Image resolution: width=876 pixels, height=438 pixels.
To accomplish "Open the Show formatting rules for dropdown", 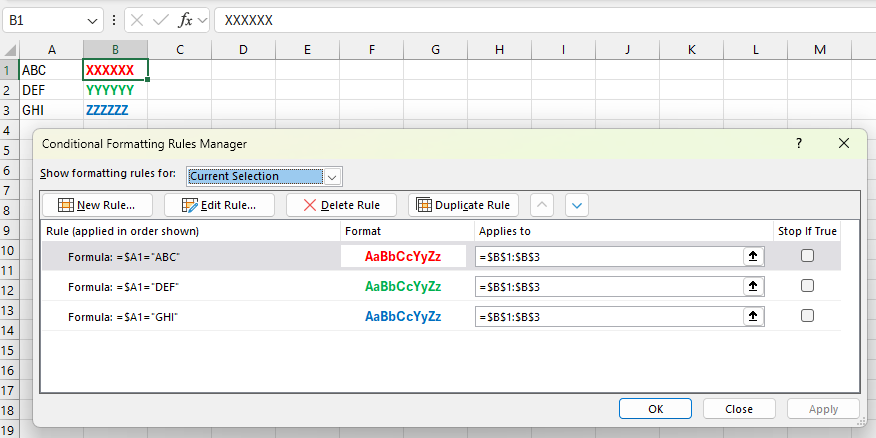I will coord(332,177).
